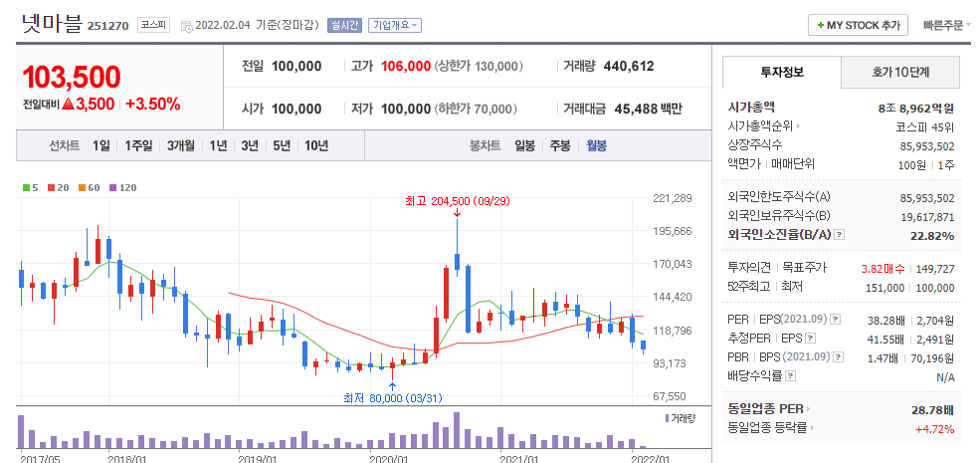Viewport: 980px width, 463px height.
Task: Click the purple 120-period moving average swatch
Action: point(112,188)
